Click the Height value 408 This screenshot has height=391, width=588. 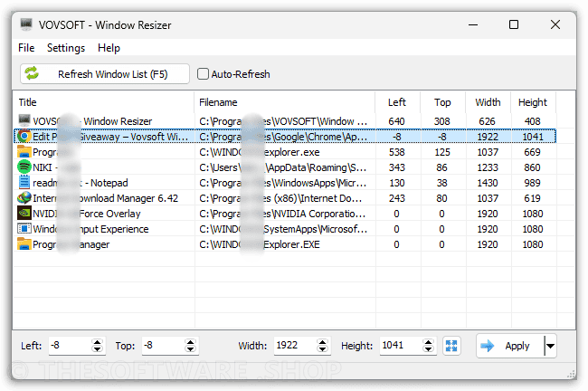[533, 121]
